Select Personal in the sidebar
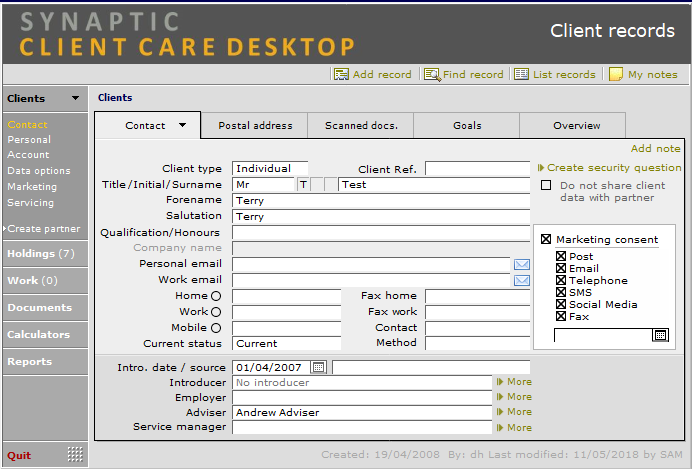The width and height of the screenshot is (692, 469). [29, 139]
